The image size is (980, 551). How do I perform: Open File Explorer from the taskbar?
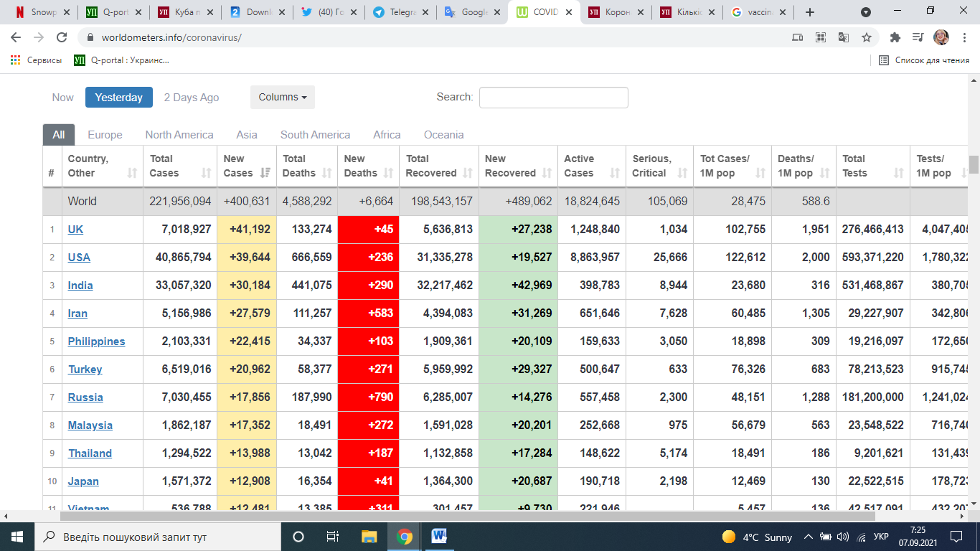tap(369, 536)
